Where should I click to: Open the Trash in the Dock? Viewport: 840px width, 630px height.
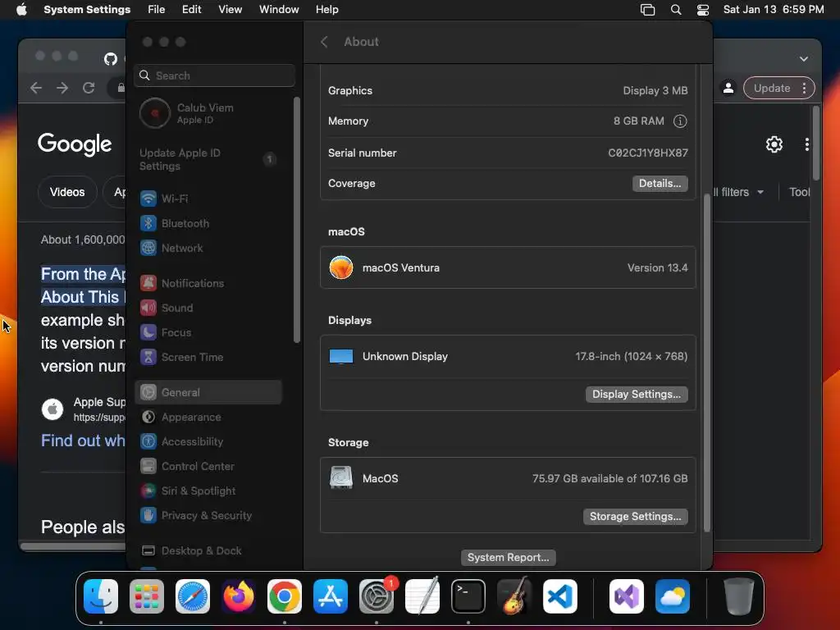[x=739, y=596]
